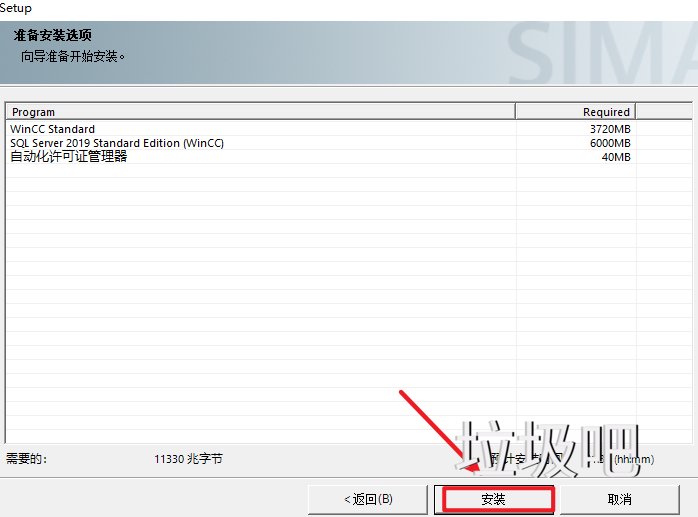This screenshot has height=517, width=698.
Task: Click the (hh:mm) estimated time label
Action: (633, 459)
